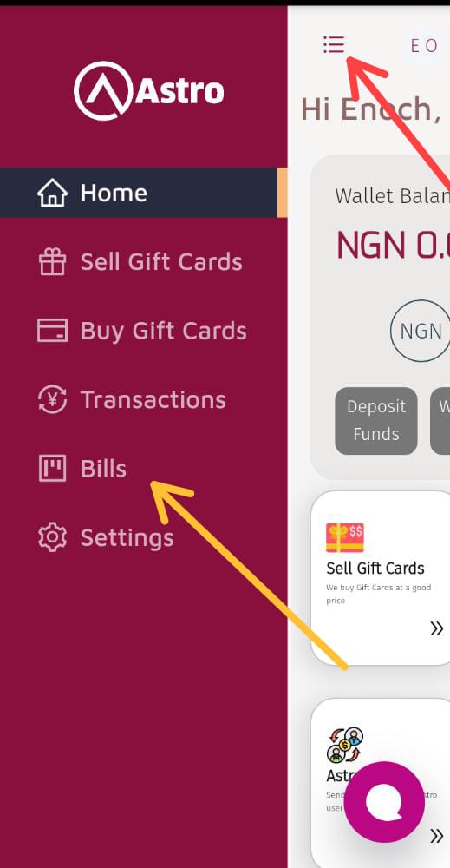Click the Settings gear icon

coord(53,537)
